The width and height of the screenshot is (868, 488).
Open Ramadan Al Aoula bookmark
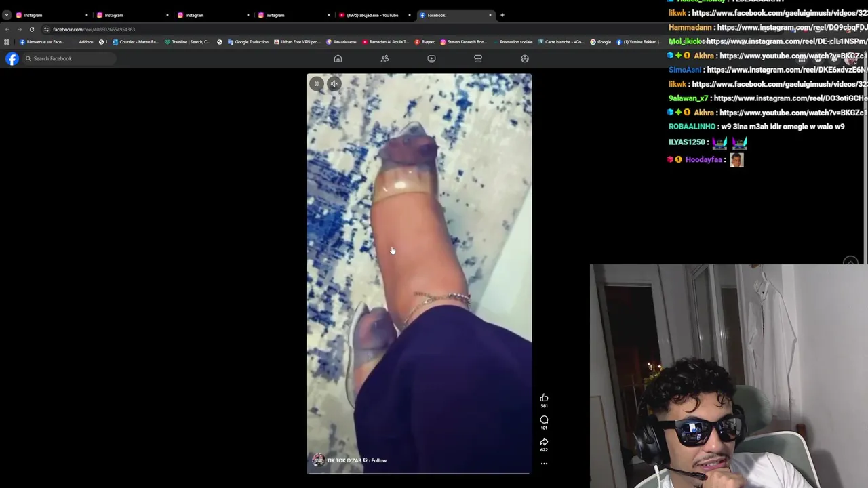(x=386, y=42)
